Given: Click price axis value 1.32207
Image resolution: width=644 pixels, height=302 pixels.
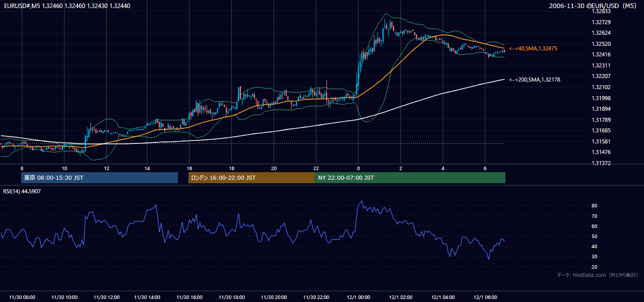Looking at the screenshot, I should [602, 76].
